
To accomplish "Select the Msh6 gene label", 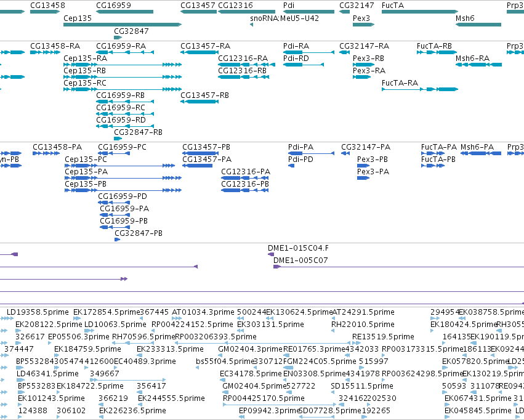I will (x=465, y=18).
